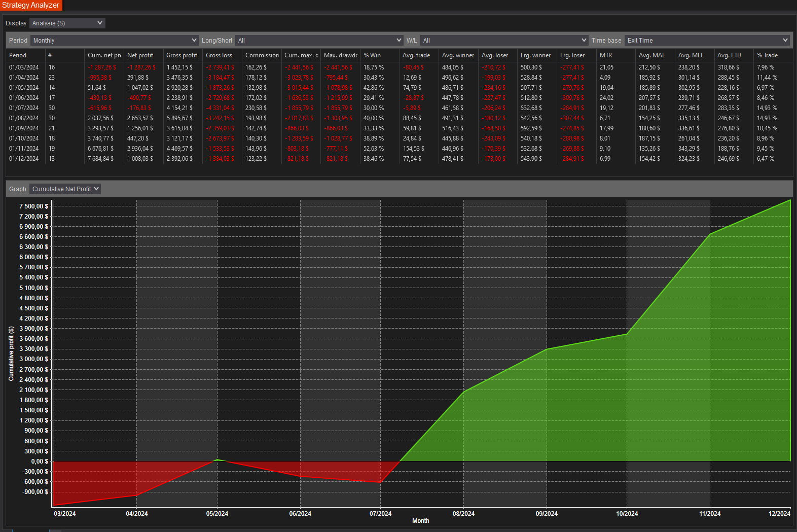Sort by Gross profit column header
797x532 pixels.
(183, 55)
